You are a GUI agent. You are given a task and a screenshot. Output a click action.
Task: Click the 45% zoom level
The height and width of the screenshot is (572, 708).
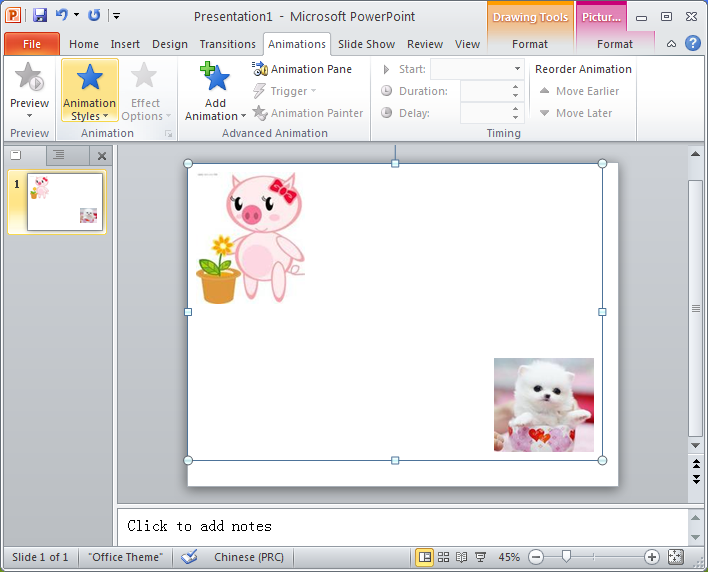coord(509,557)
